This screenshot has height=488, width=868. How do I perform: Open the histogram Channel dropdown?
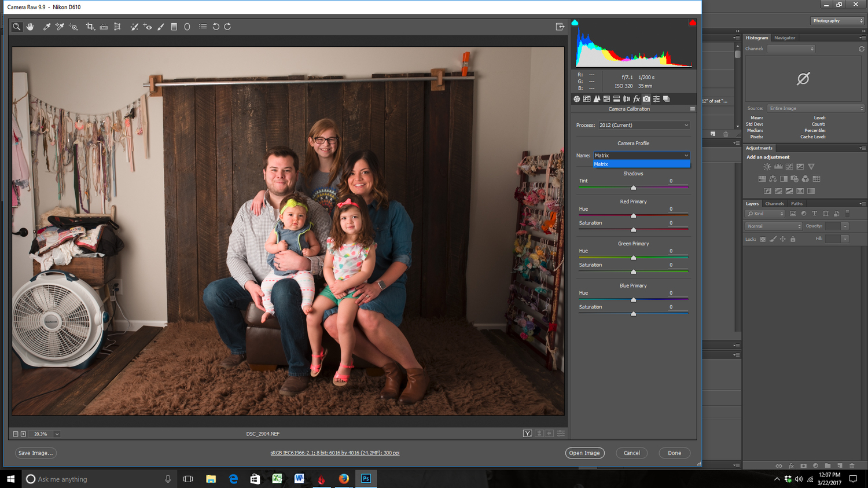click(791, 49)
